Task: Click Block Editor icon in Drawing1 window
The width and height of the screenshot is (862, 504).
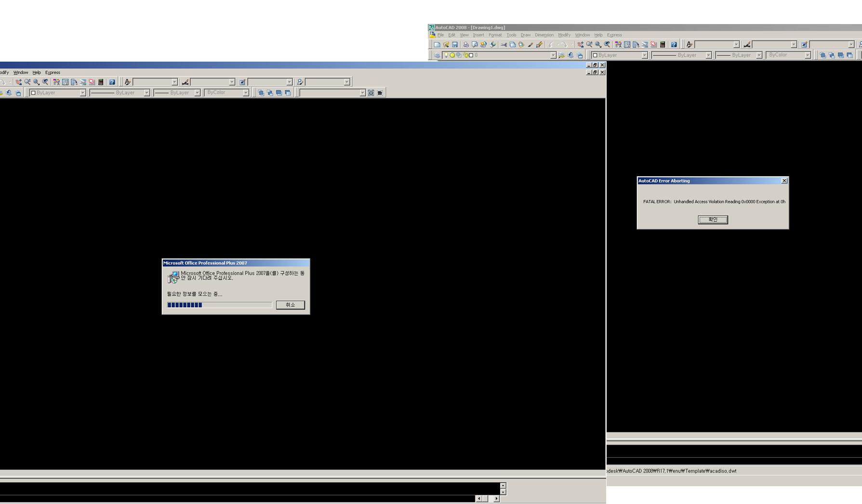Action: pos(539,45)
